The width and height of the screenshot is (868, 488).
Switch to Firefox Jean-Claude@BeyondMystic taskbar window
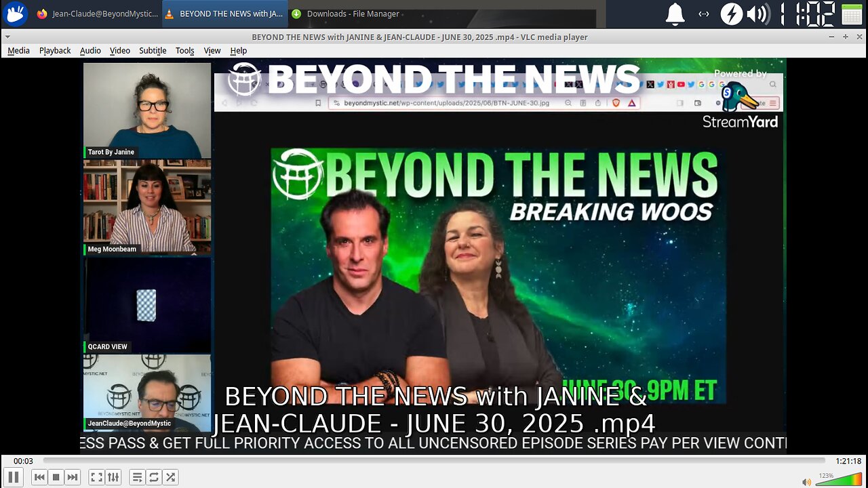[x=98, y=14]
